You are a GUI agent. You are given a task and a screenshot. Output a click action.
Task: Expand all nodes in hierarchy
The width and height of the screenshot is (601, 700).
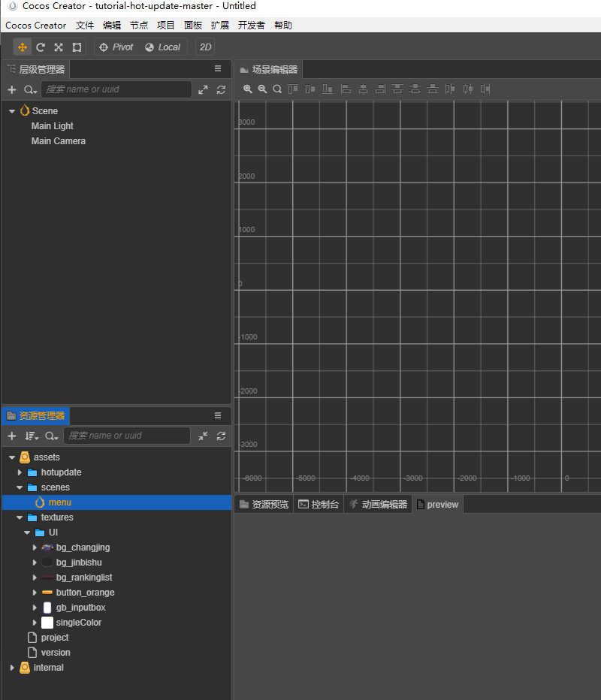coord(203,89)
